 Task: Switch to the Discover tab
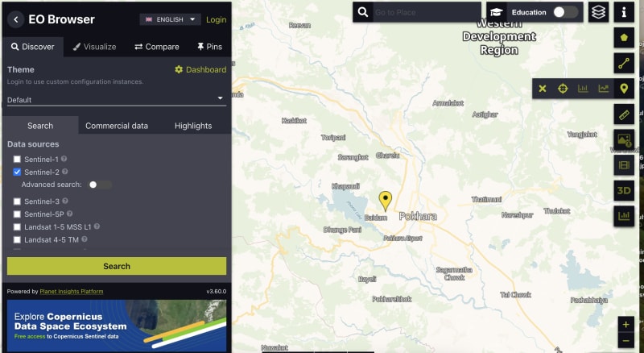(x=32, y=47)
